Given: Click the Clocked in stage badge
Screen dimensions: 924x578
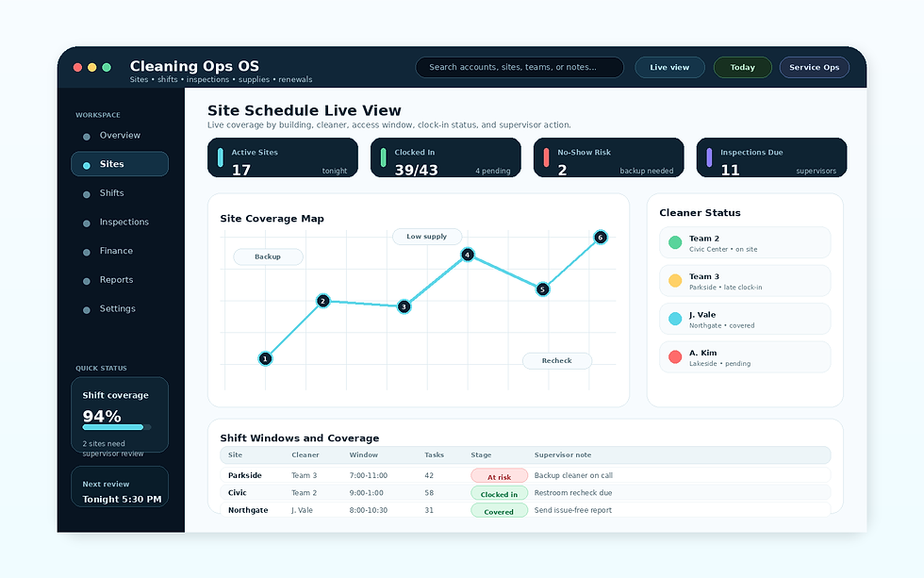Looking at the screenshot, I should (499, 494).
